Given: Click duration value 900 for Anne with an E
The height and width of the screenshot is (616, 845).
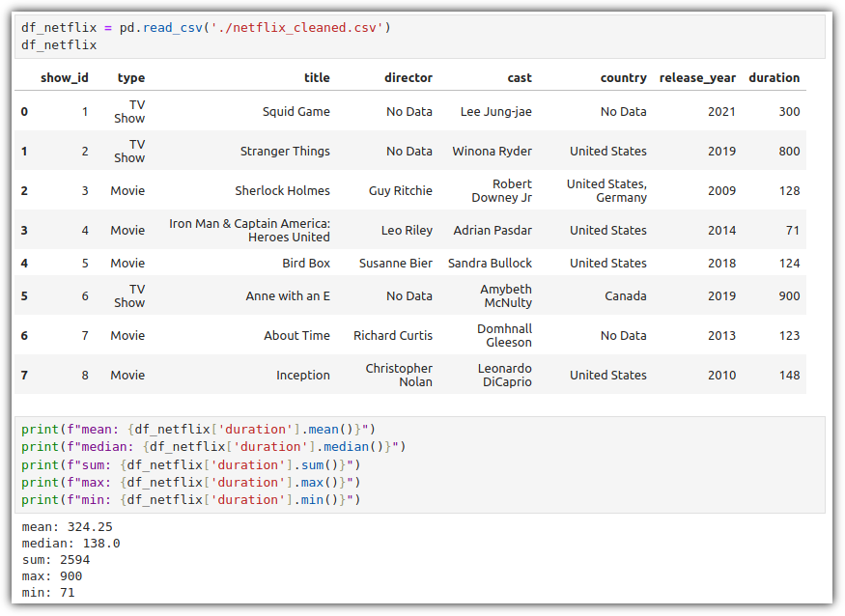Looking at the screenshot, I should [789, 295].
